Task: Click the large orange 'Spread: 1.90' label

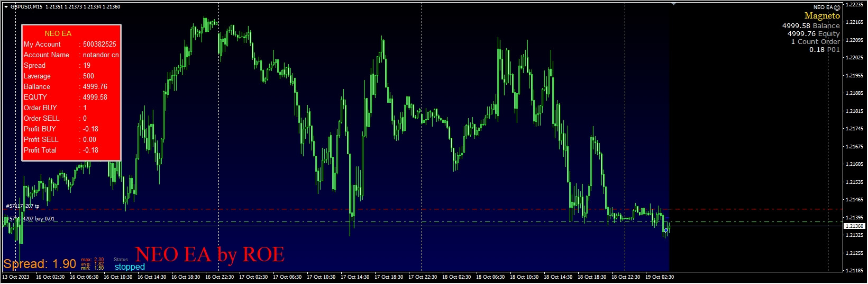Action: [40, 264]
